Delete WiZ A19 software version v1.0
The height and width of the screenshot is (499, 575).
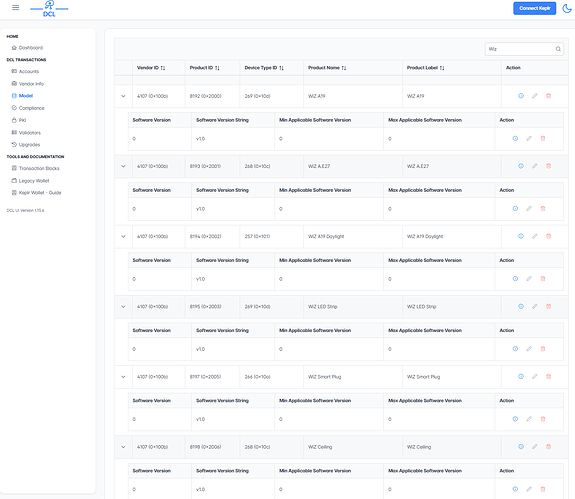tap(543, 138)
